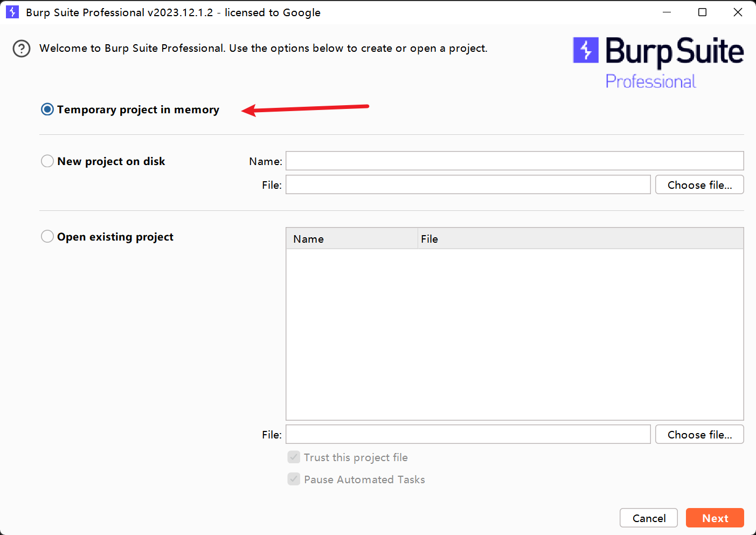This screenshot has height=535, width=756.
Task: Select New project on disk option
Action: [47, 161]
